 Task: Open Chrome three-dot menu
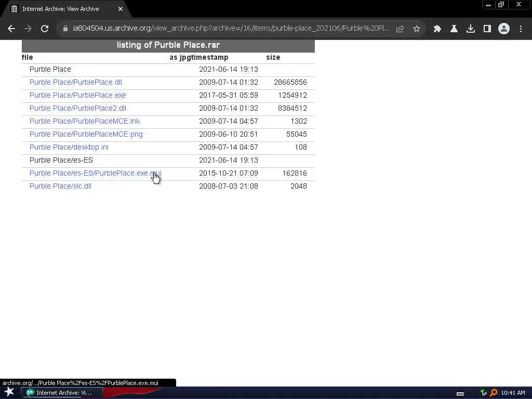521,29
